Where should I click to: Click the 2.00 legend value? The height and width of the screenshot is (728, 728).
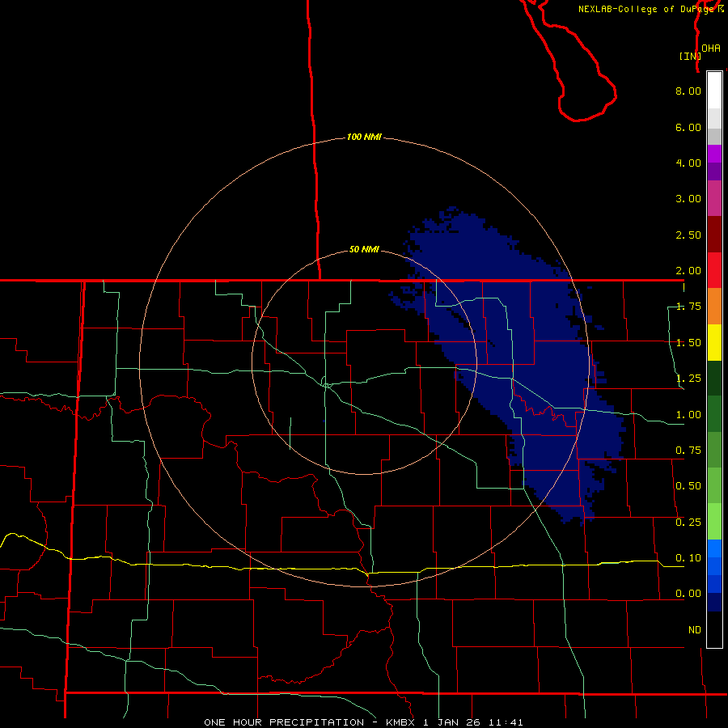[x=688, y=271]
